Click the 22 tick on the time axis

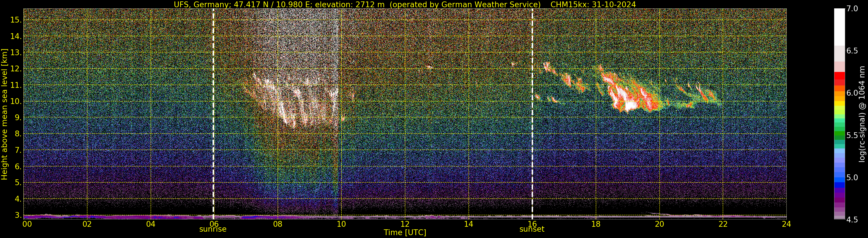click(x=723, y=224)
